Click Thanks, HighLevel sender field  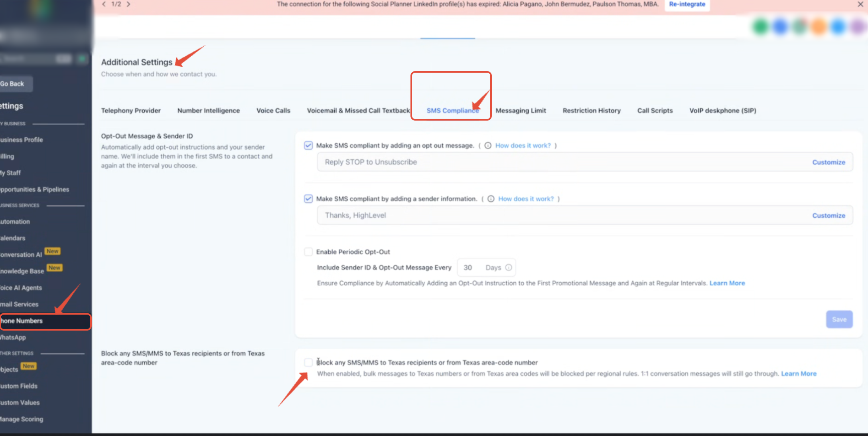click(x=585, y=216)
